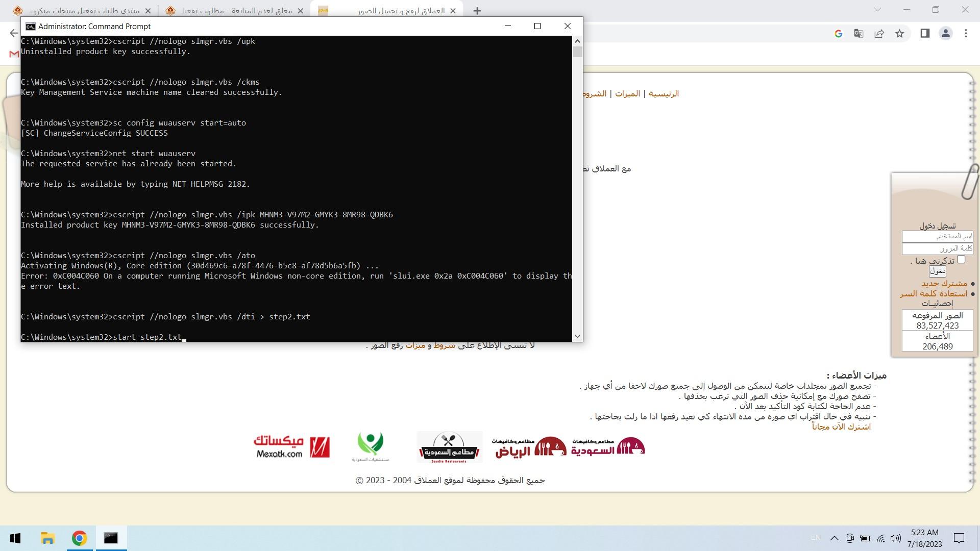Open the Gmail bookmark icon

tap(14, 54)
